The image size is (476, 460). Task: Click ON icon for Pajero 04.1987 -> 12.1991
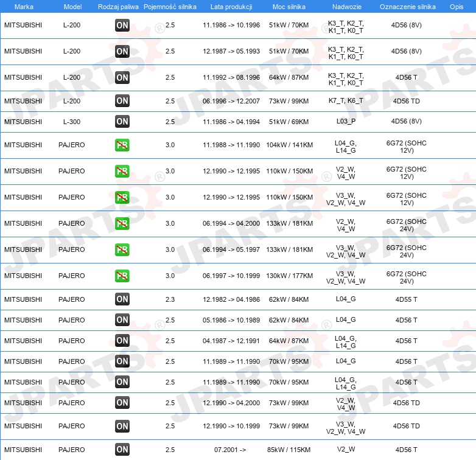(122, 341)
